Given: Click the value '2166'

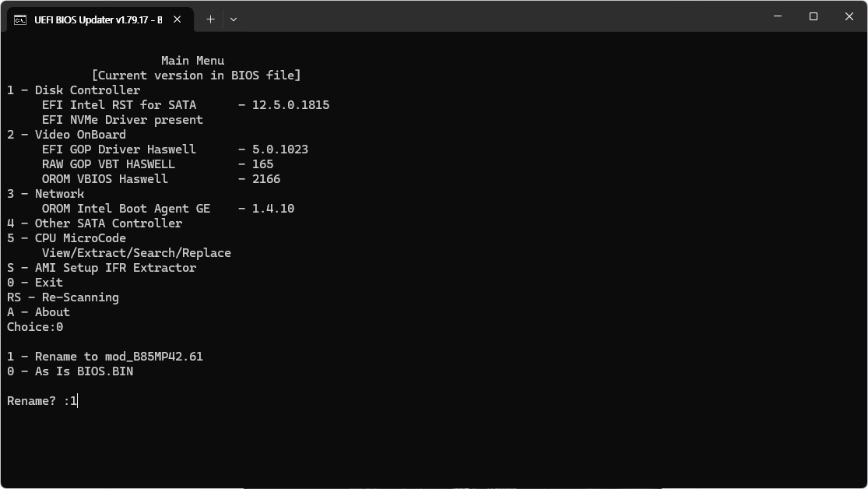Looking at the screenshot, I should coord(266,179).
